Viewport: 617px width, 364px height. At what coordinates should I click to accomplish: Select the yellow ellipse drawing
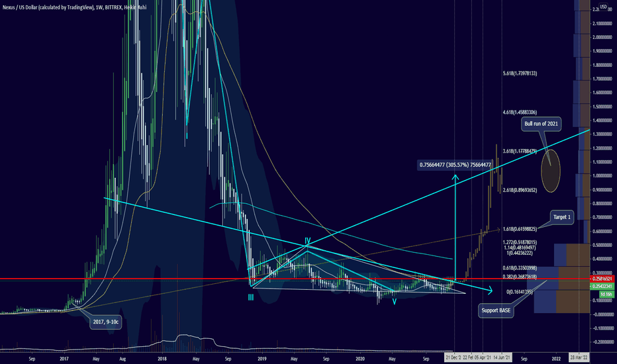pyautogui.click(x=551, y=171)
